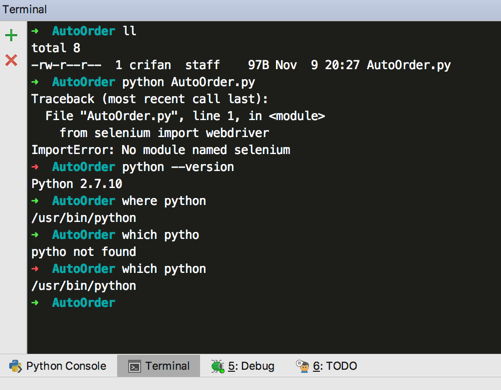Select the Terminal tool window tab
Viewport: 501px width, 390px height.
click(159, 366)
